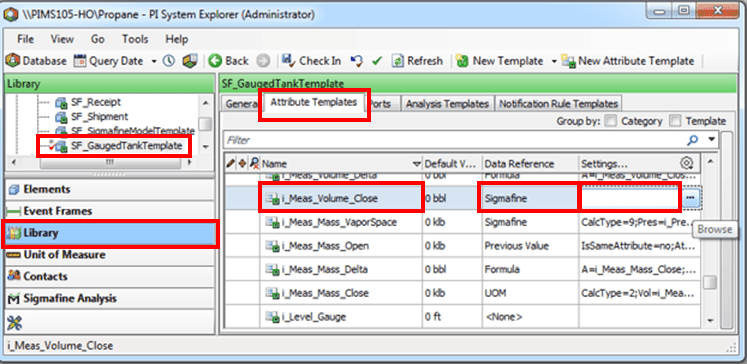Click the UOM data reference cell
This screenshot has width=747, height=364.
coord(530,293)
